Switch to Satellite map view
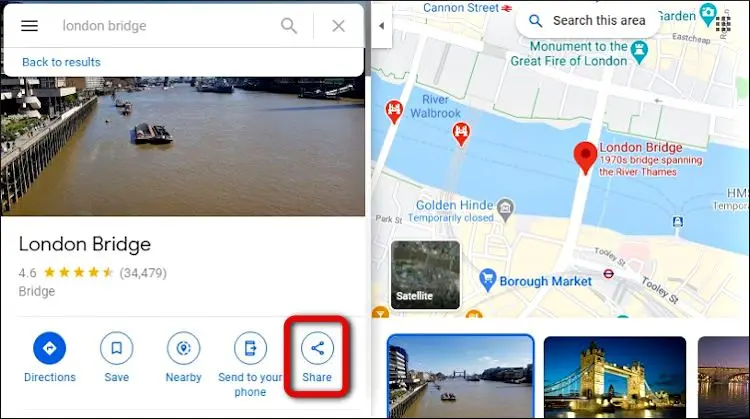 click(x=426, y=275)
